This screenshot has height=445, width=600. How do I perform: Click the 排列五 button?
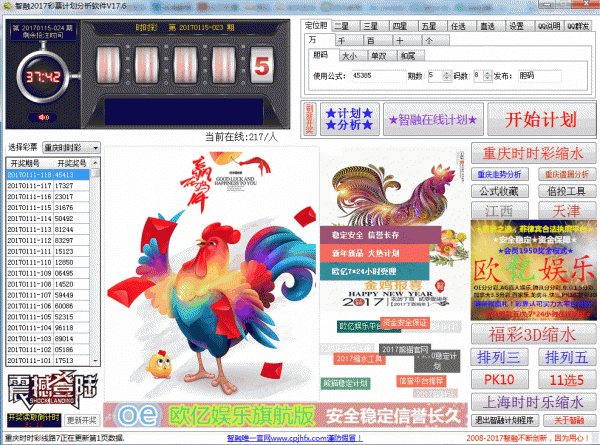coord(567,357)
